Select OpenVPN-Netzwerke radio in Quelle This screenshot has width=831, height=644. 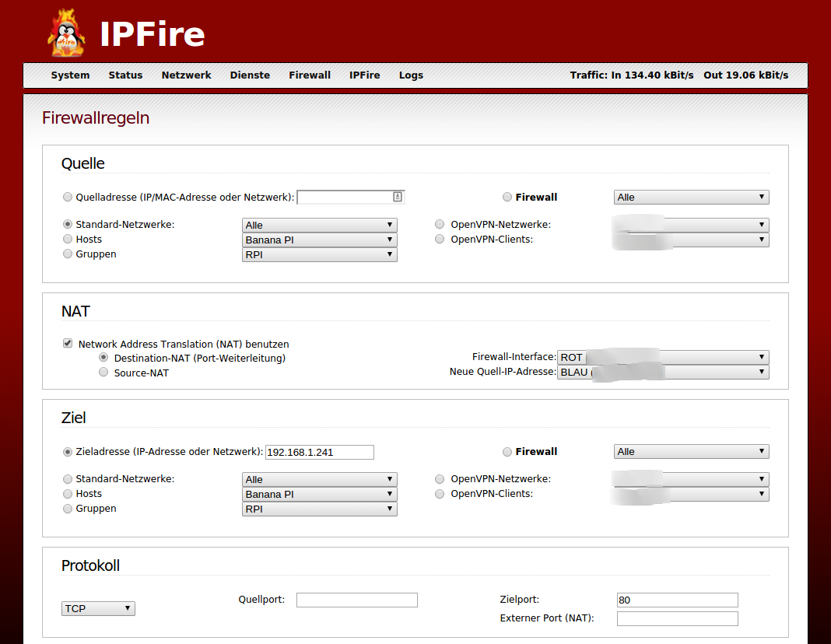pyautogui.click(x=440, y=225)
